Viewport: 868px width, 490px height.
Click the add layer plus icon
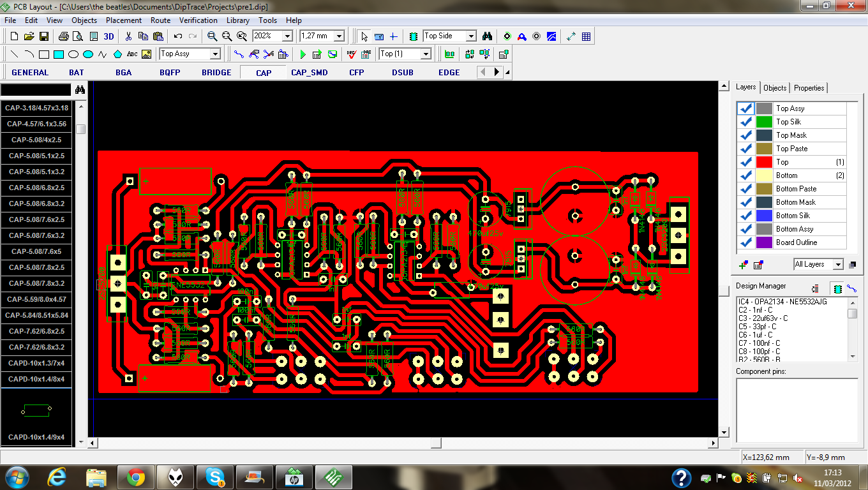point(744,264)
